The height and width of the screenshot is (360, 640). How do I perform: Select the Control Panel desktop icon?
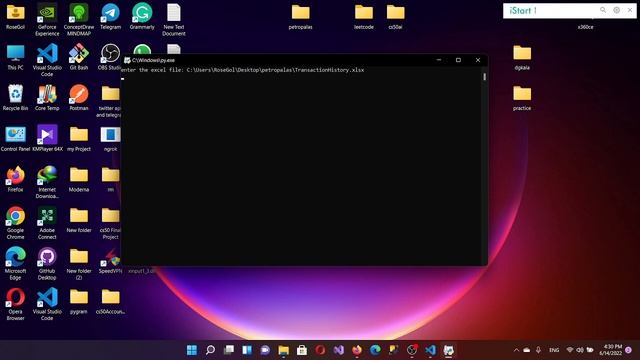click(x=16, y=138)
